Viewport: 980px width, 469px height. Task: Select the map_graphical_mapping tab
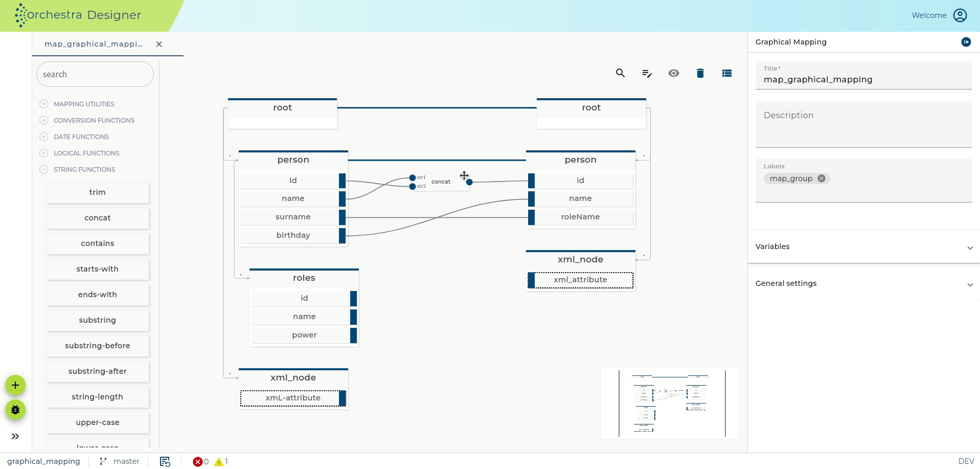pos(94,44)
